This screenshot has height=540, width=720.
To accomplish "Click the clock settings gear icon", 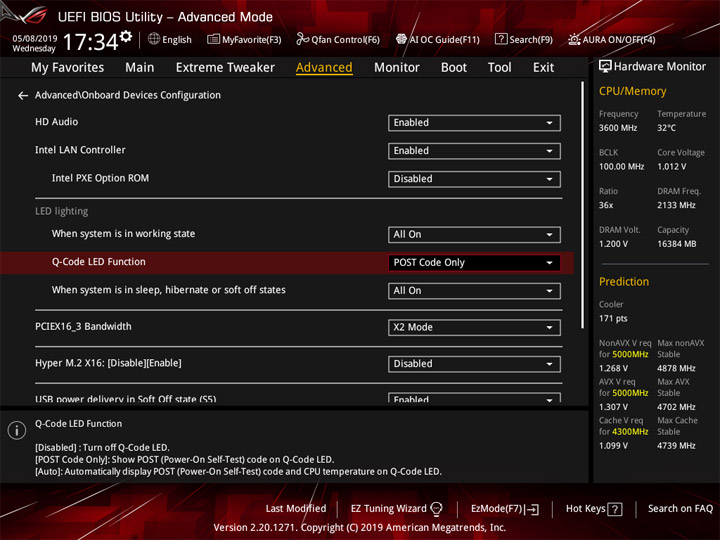I will (x=126, y=36).
